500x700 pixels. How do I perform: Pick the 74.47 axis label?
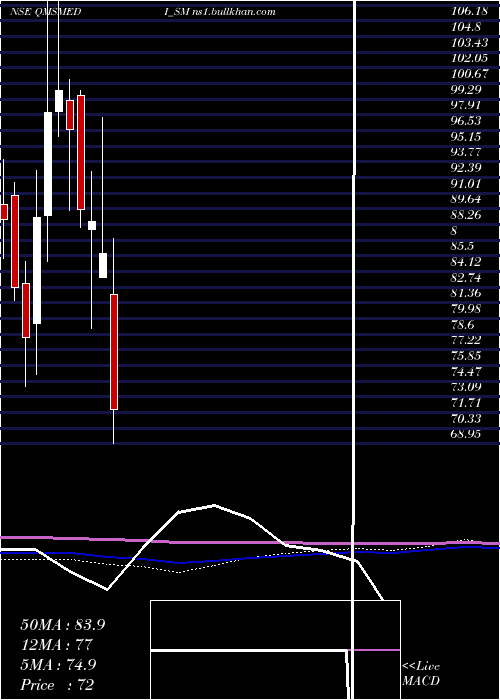click(466, 371)
